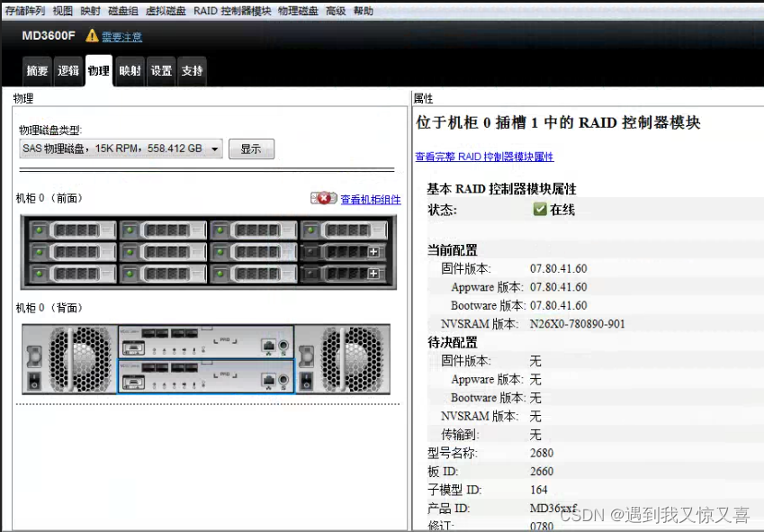Click the yellow warning triangle icon
The image size is (764, 532).
92,36
